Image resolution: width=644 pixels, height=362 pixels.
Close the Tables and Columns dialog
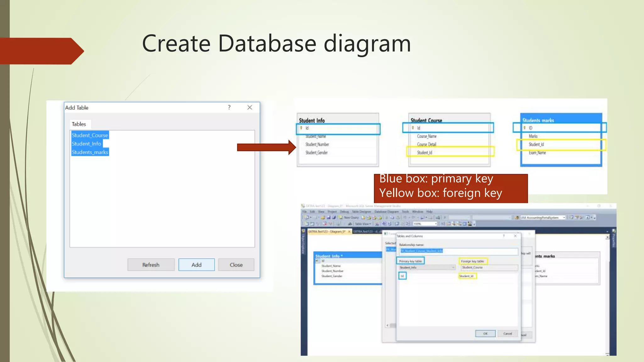(x=515, y=236)
